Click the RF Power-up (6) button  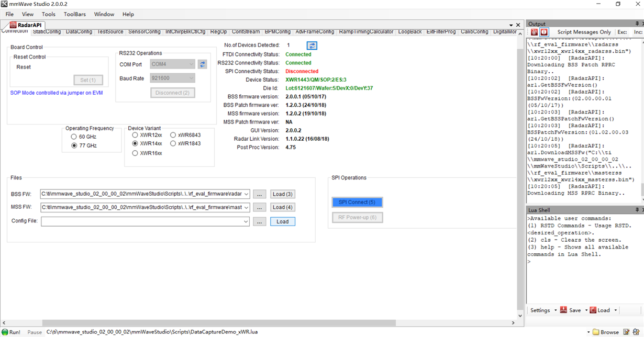coord(357,217)
